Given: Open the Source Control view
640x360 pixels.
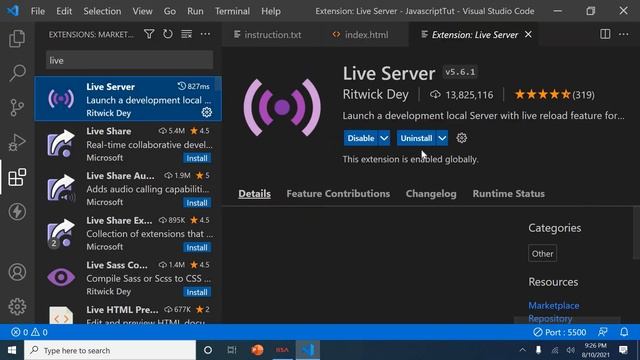Looking at the screenshot, I should click(17, 108).
